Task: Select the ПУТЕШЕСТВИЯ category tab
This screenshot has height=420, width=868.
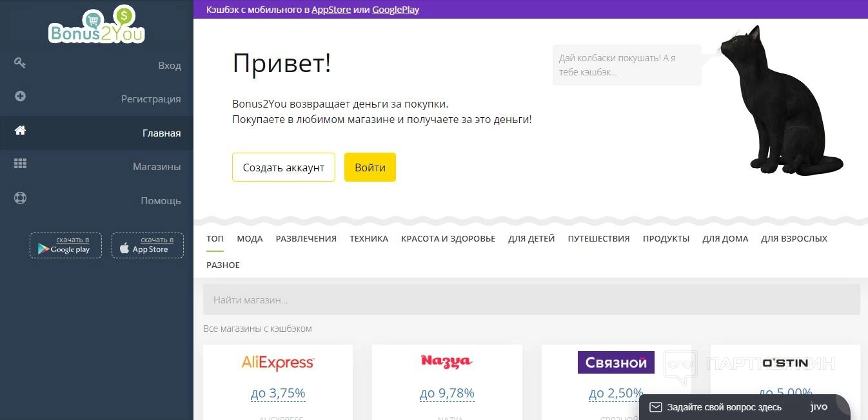Action: pos(598,238)
